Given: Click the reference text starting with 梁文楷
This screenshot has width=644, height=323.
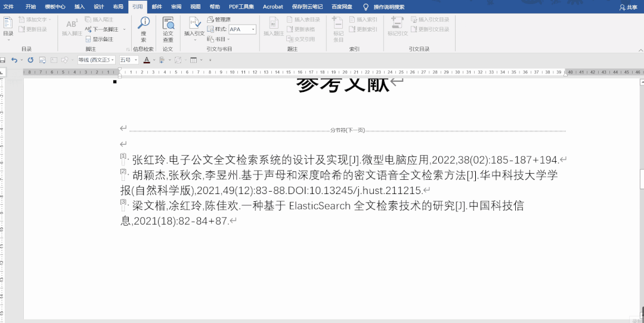Looking at the screenshot, I should (x=322, y=213).
